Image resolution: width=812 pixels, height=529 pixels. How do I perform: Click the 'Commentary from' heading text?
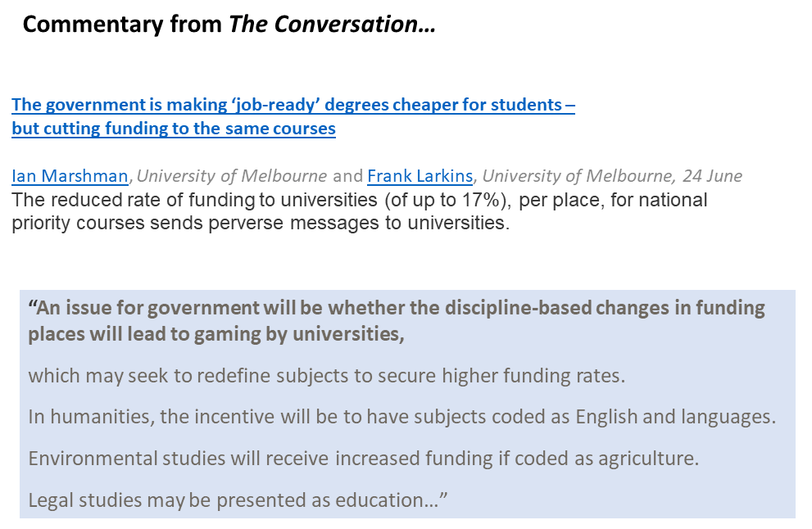[122, 25]
